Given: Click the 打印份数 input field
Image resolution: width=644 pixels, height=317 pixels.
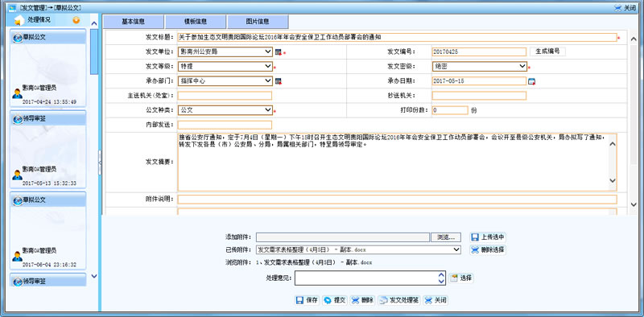Looking at the screenshot, I should (450, 110).
